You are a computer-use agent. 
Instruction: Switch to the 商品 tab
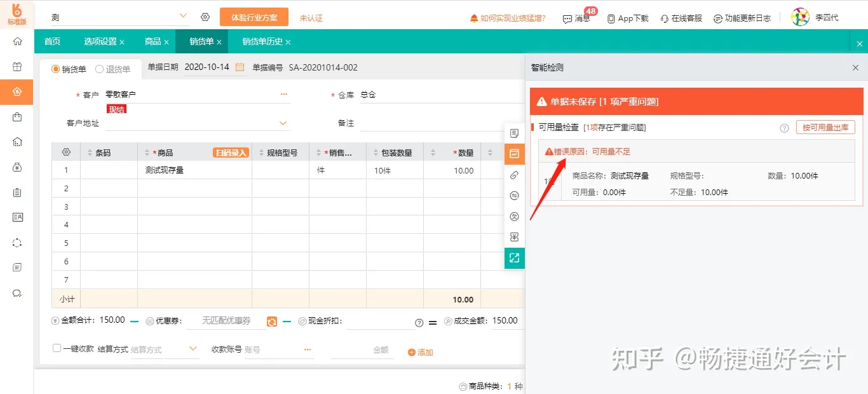click(x=153, y=42)
